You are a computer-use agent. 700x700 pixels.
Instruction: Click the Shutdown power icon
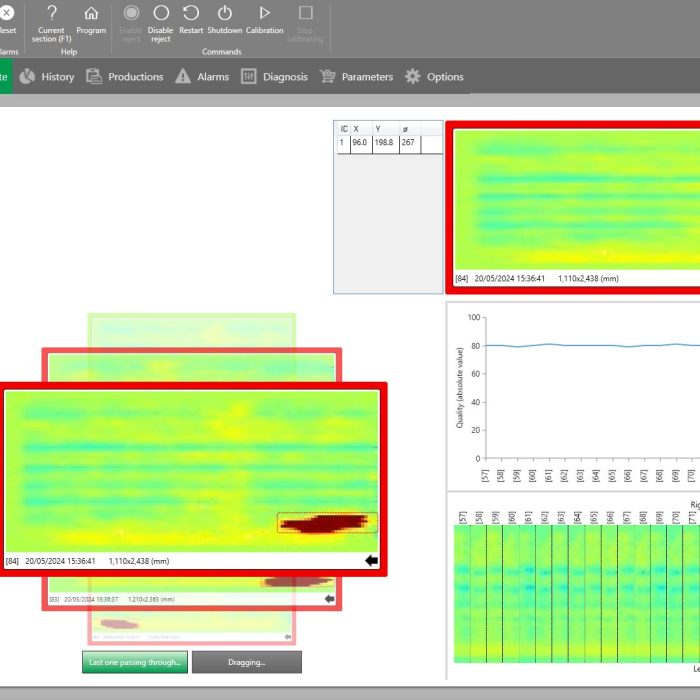(224, 13)
